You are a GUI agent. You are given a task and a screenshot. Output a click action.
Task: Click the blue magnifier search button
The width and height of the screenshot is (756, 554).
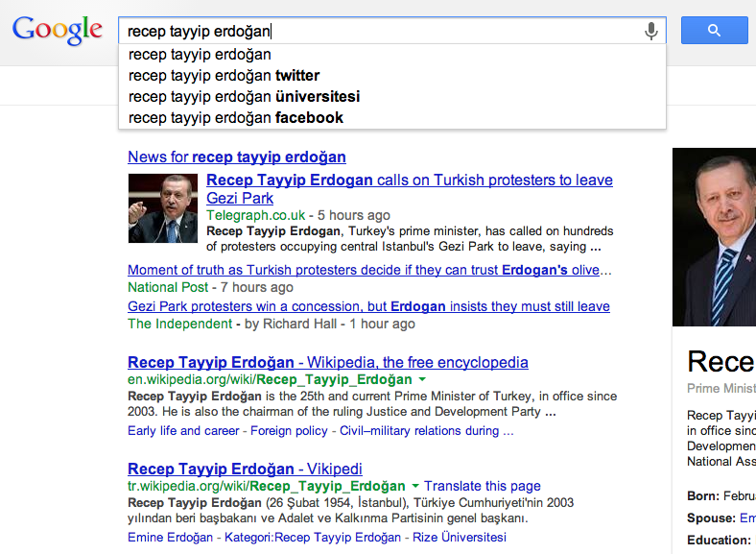tap(714, 31)
